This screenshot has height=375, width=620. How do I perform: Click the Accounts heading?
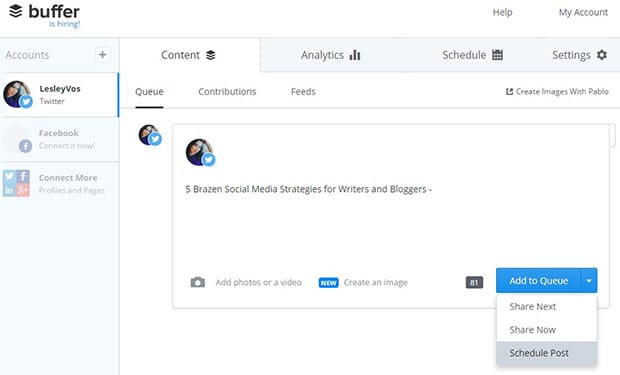coord(27,55)
